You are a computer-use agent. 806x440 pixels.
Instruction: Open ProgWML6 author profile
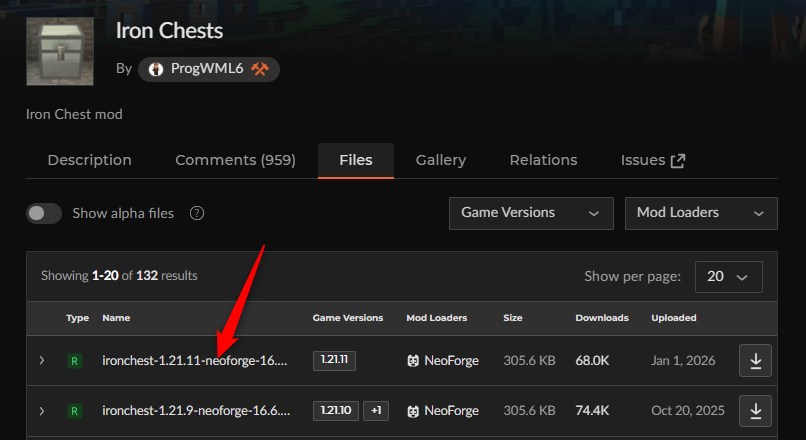coord(208,69)
